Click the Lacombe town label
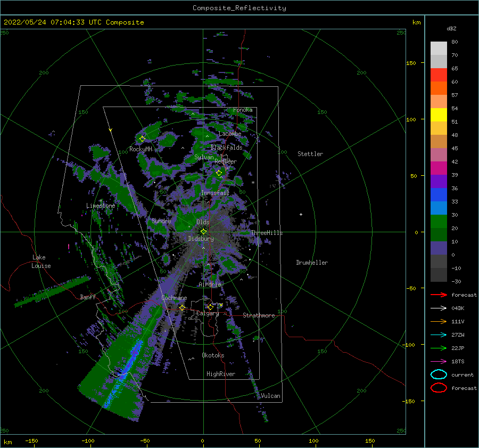 (x=230, y=134)
